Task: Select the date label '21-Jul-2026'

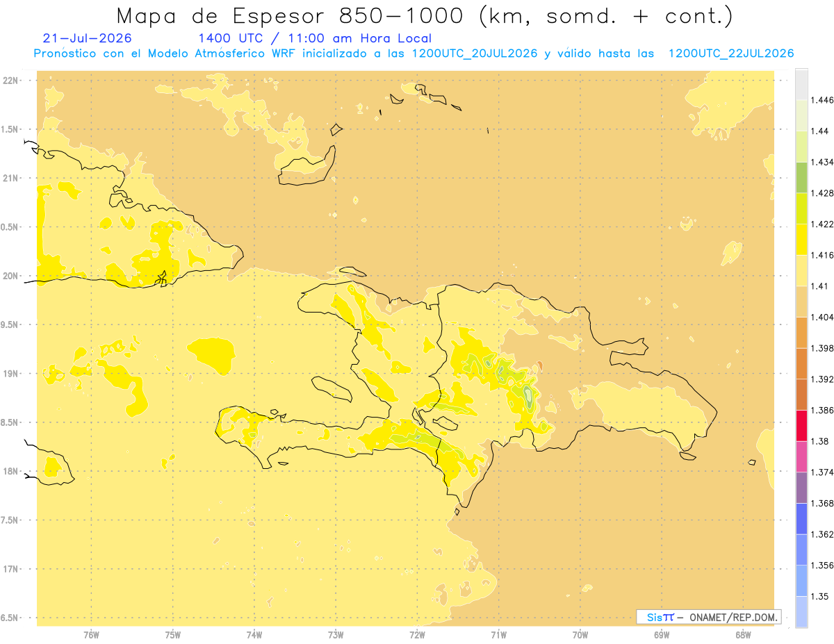Action: 87,38
